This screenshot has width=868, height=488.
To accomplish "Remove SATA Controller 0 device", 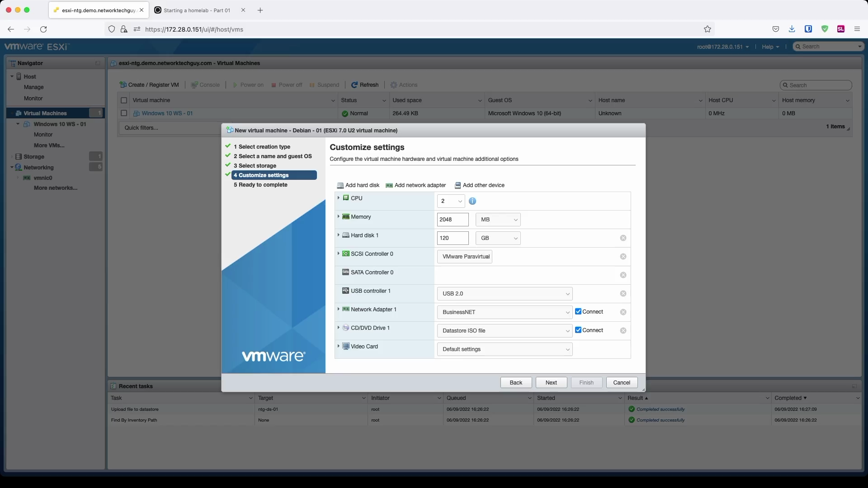I will [x=623, y=275].
